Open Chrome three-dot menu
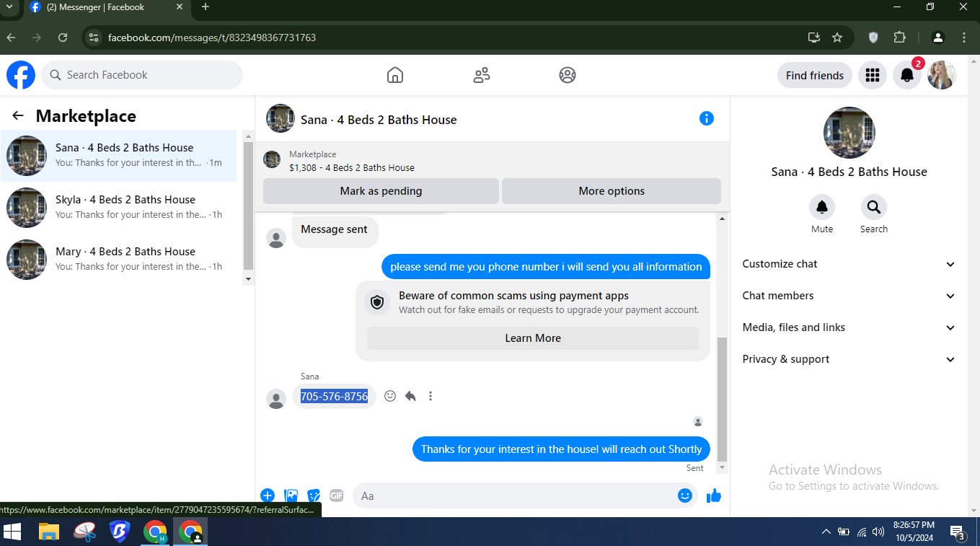The width and height of the screenshot is (980, 546). point(964,38)
